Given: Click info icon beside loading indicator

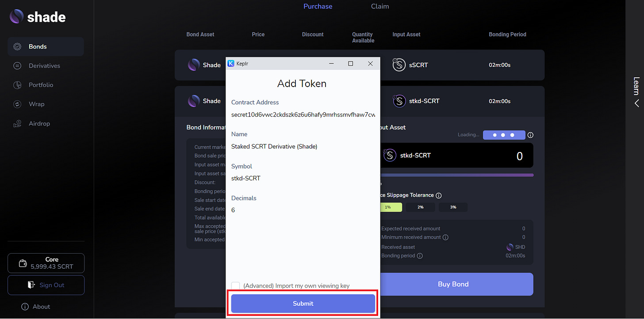Looking at the screenshot, I should pyautogui.click(x=530, y=135).
